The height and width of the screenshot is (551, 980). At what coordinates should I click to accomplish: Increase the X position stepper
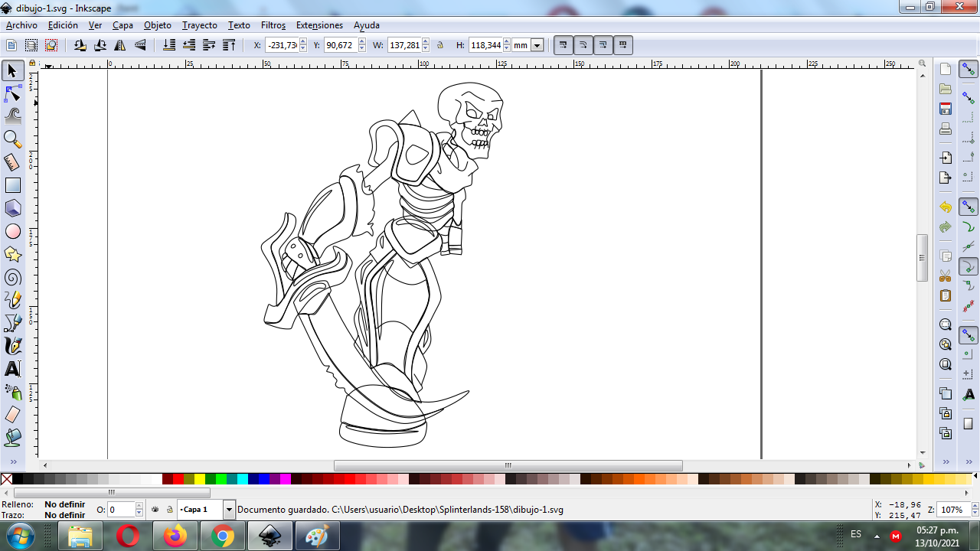click(x=303, y=42)
